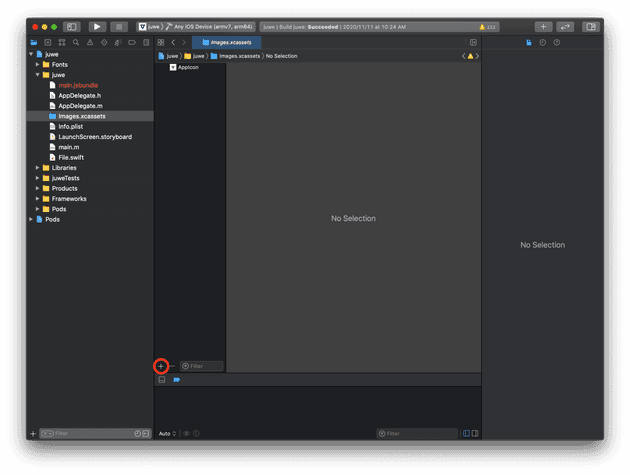The height and width of the screenshot is (475, 630).
Task: Open the related items grid icon
Action: tap(161, 43)
